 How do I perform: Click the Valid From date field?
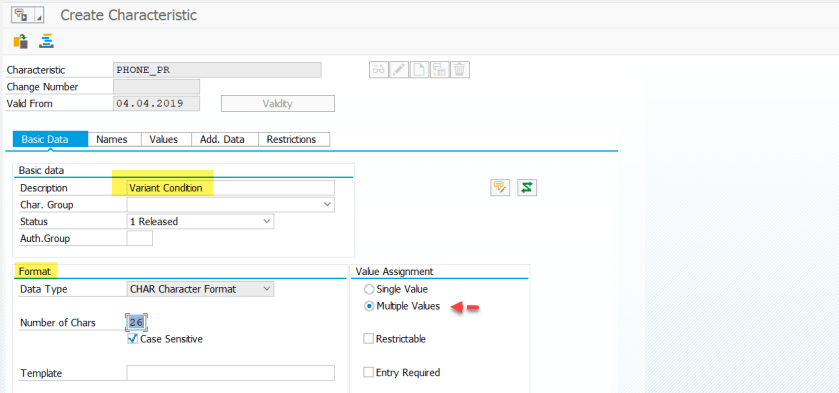(x=157, y=103)
